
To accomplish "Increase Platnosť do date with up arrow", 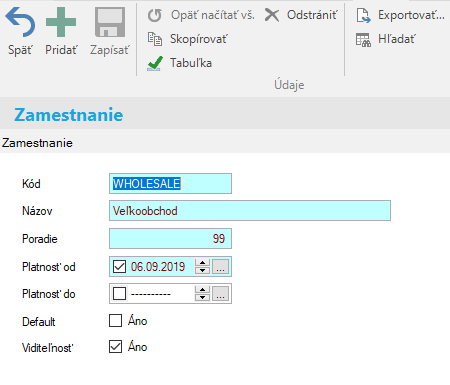I will click(x=202, y=290).
